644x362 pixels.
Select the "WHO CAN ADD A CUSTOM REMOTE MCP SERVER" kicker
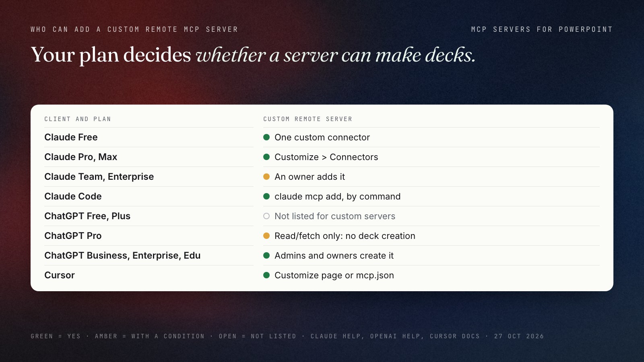click(x=134, y=29)
